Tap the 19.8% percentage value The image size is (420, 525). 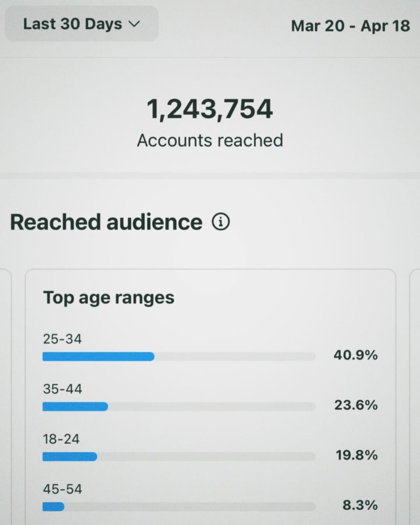point(356,455)
